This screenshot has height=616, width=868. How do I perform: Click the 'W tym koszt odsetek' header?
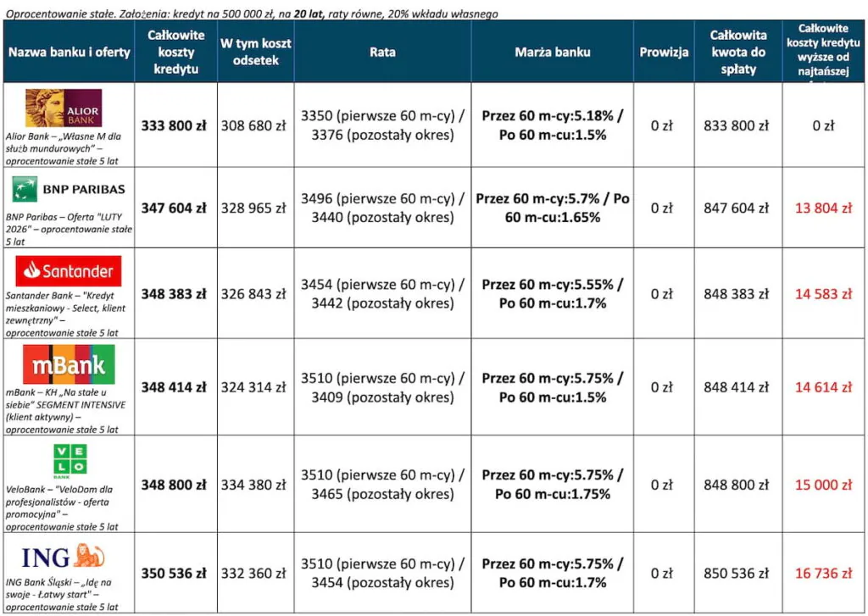click(255, 52)
